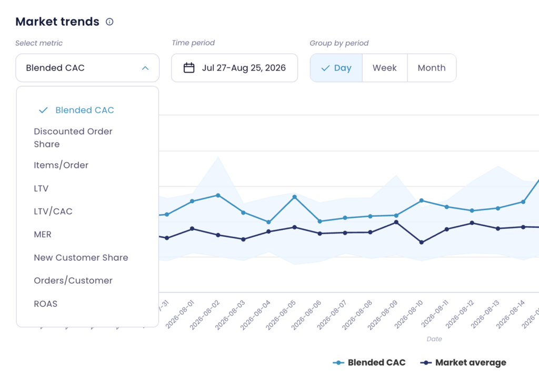This screenshot has height=392, width=539.
Task: Switch grouping to Week
Action: [x=385, y=68]
